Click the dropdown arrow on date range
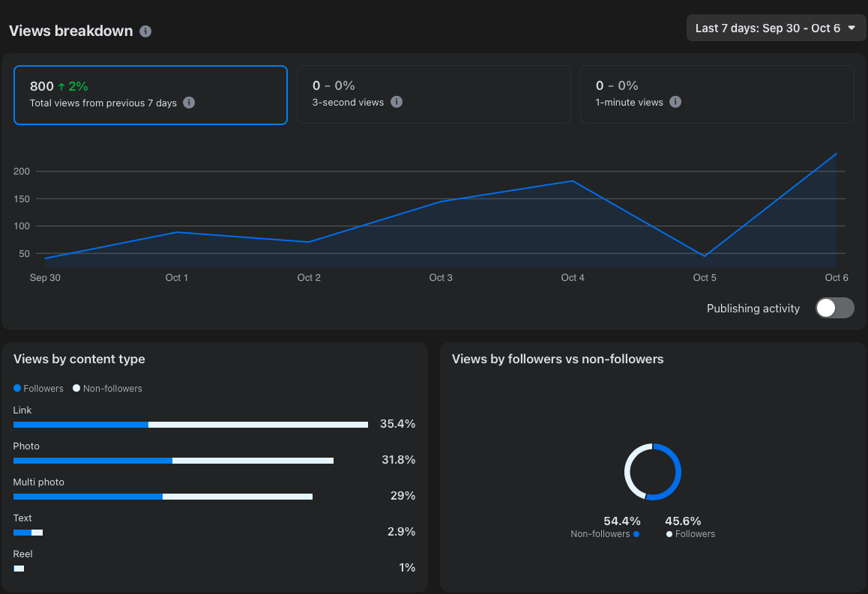Screen dimensions: 868x594 click(851, 28)
